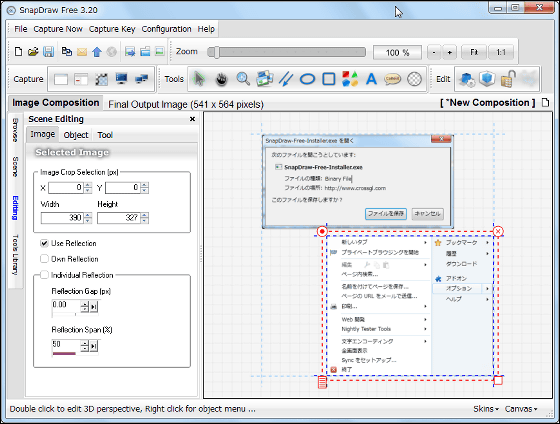This screenshot has width=560, height=424.
Task: Click the export image arrow icon
Action: coord(130,52)
